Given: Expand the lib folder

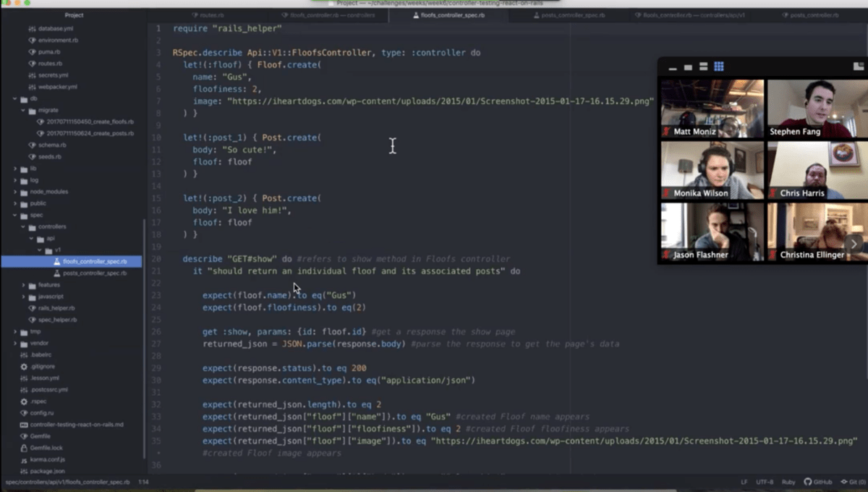Looking at the screenshot, I should [x=14, y=169].
